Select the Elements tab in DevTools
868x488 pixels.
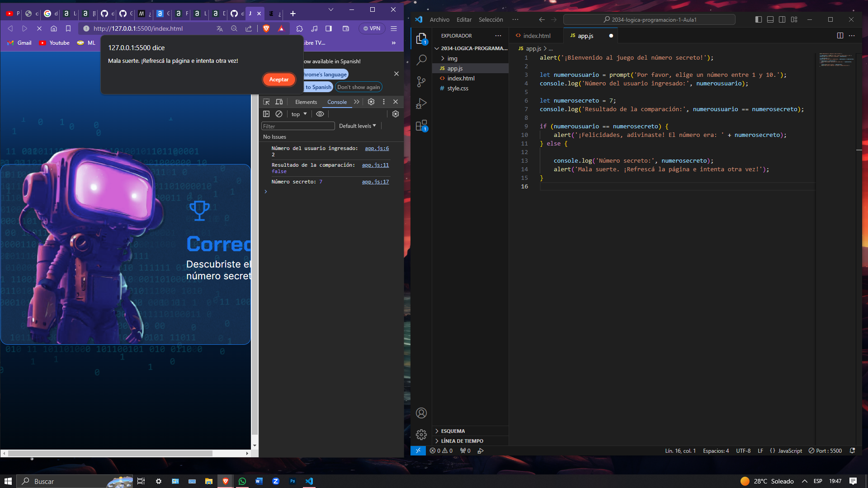(x=306, y=101)
